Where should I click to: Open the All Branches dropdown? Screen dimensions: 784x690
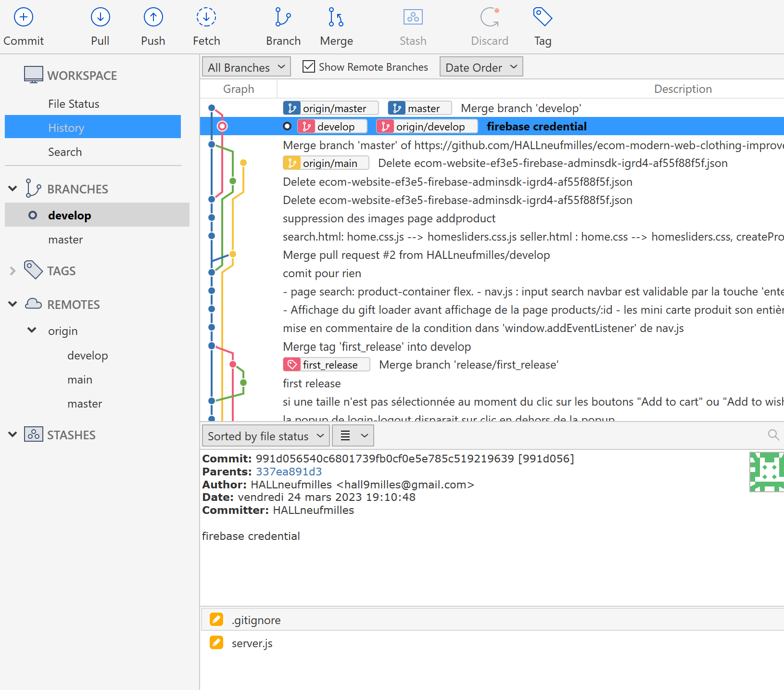[x=246, y=66]
